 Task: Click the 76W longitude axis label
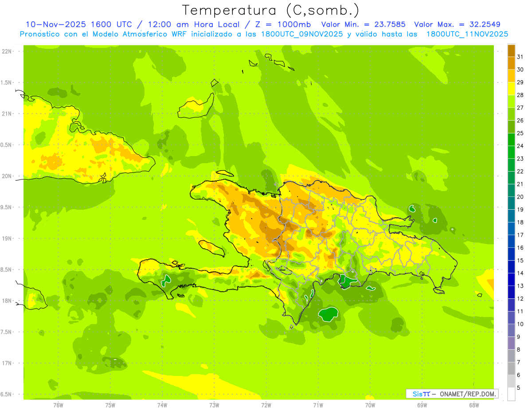coord(58,405)
